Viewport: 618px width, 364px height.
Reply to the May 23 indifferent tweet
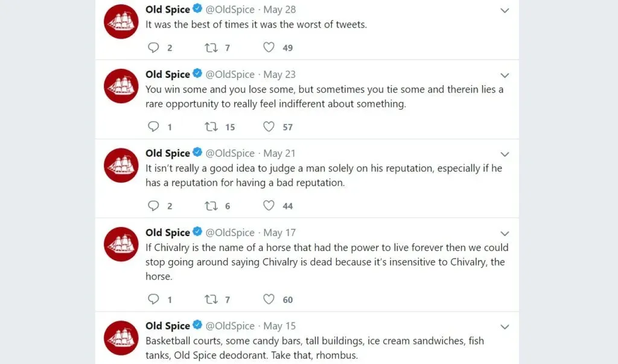click(153, 127)
